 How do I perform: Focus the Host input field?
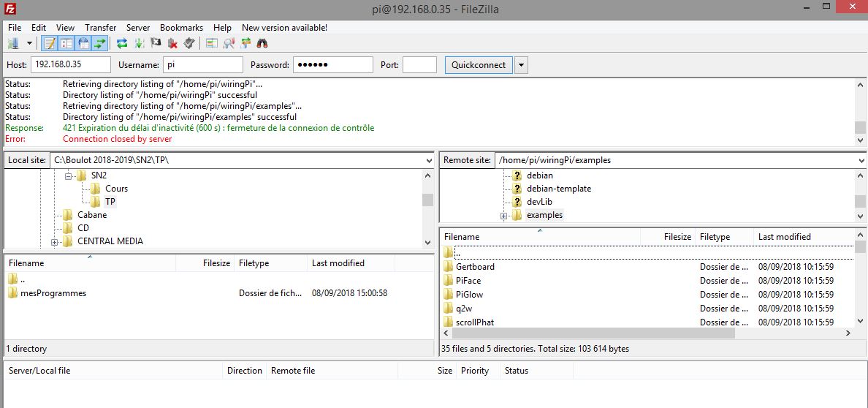point(71,65)
